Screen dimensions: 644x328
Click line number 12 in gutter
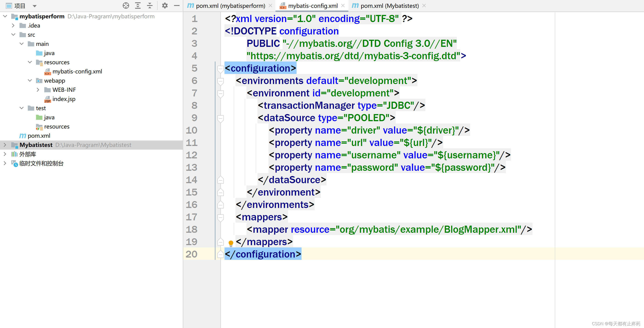coord(192,155)
